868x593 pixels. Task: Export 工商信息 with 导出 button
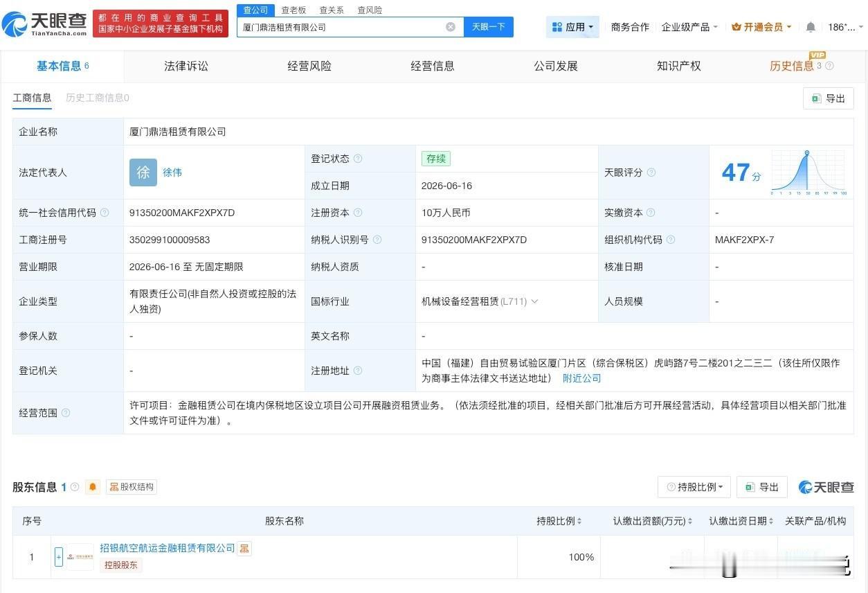[829, 98]
